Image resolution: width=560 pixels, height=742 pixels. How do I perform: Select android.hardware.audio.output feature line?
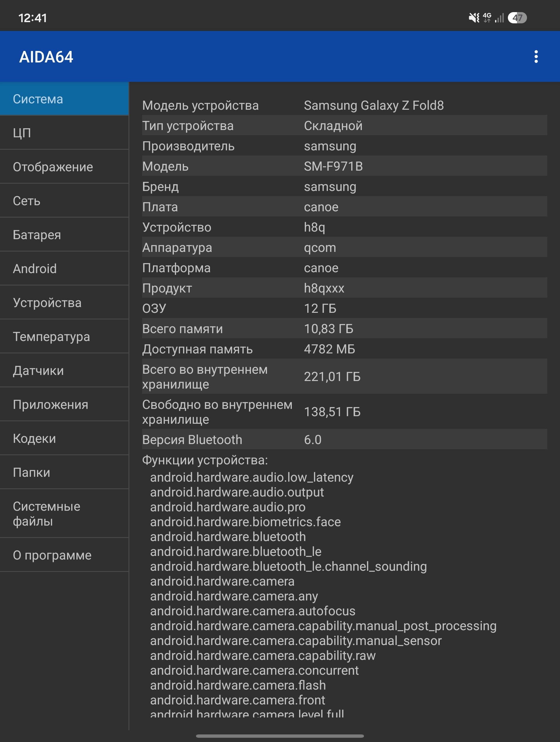[x=237, y=492]
